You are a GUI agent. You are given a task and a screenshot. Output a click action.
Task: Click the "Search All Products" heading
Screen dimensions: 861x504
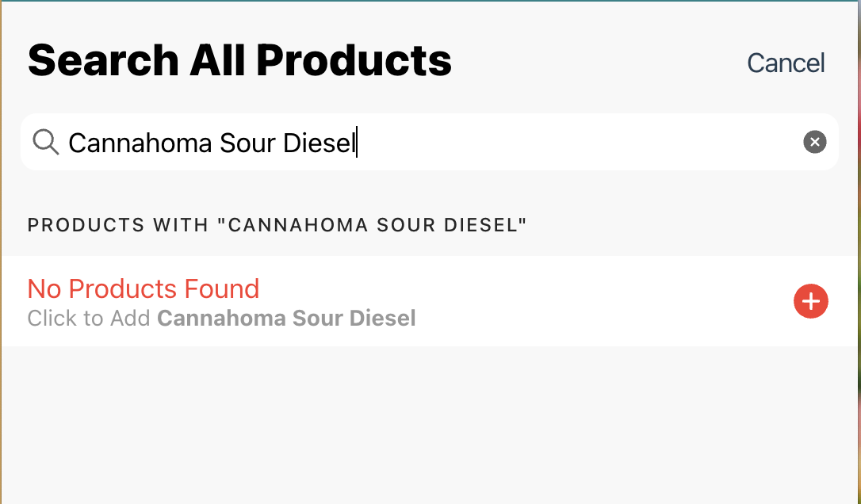click(239, 61)
